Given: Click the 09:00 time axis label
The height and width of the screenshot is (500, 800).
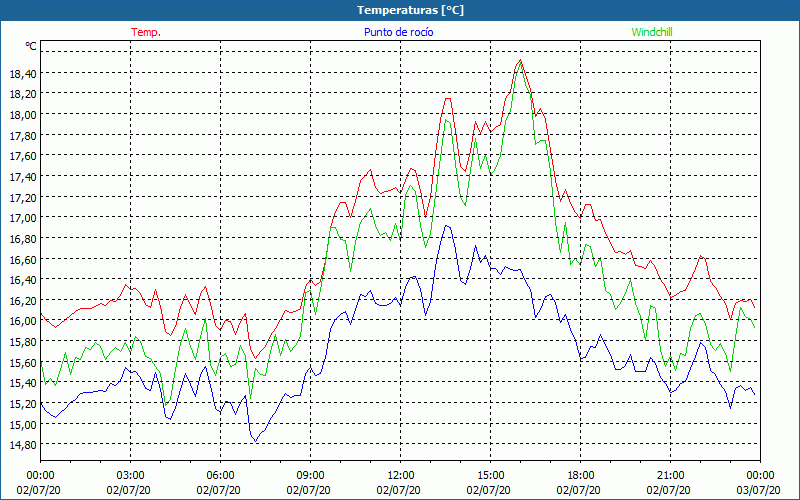Looking at the screenshot, I should point(310,476).
